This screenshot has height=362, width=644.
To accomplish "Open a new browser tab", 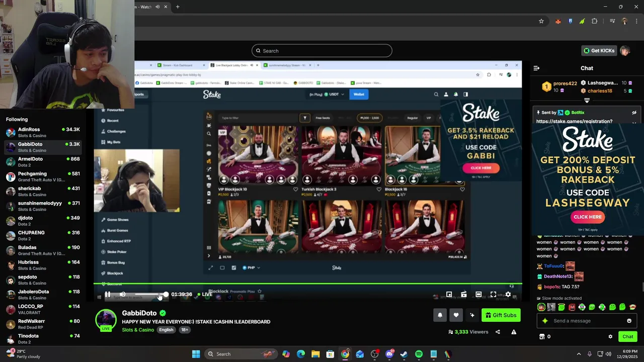I will [x=178, y=7].
